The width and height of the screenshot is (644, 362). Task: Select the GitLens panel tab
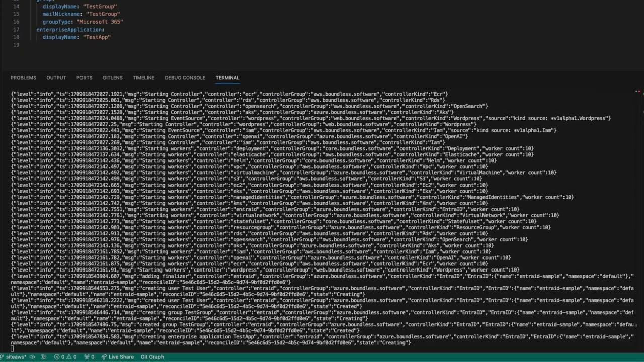pyautogui.click(x=112, y=78)
